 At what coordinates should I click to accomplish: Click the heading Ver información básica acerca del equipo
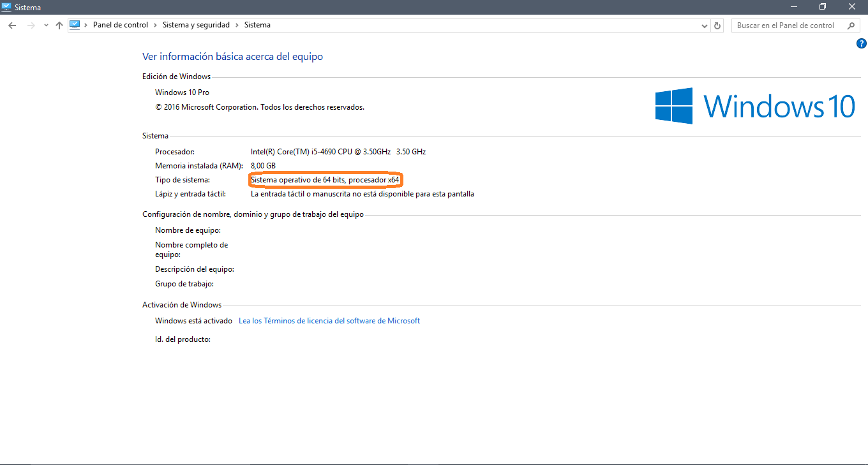tap(232, 57)
